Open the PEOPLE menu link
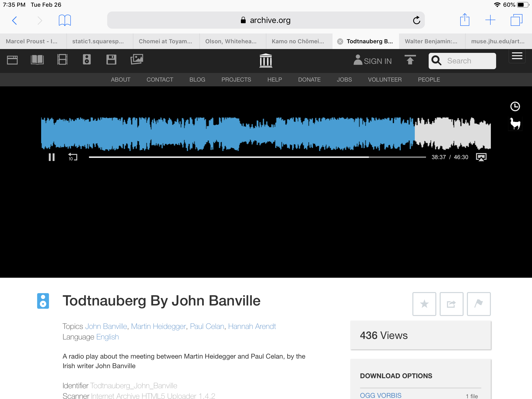 click(429, 80)
